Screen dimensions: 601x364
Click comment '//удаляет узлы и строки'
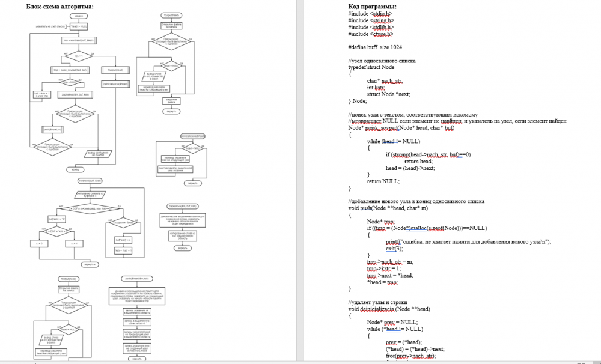[x=378, y=302]
